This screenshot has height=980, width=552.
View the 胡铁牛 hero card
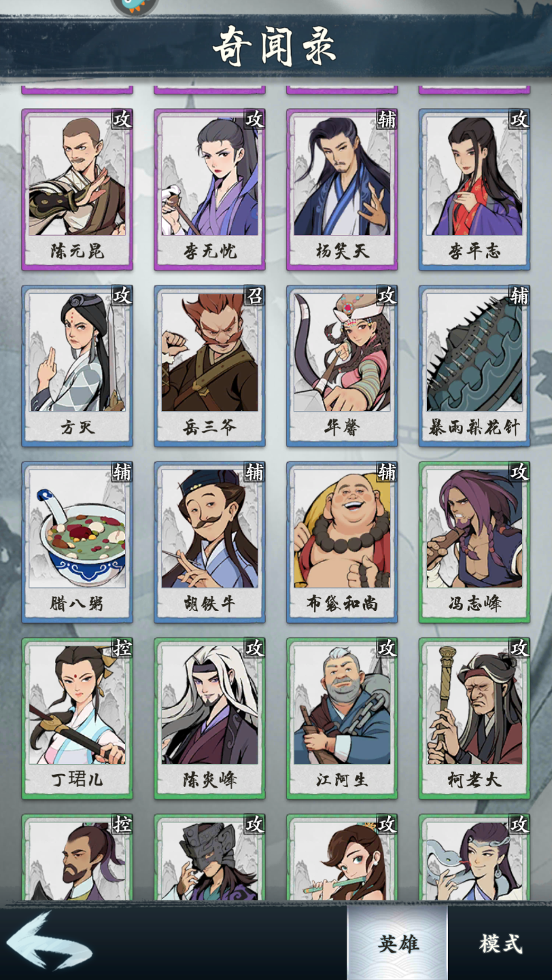pyautogui.click(x=209, y=542)
